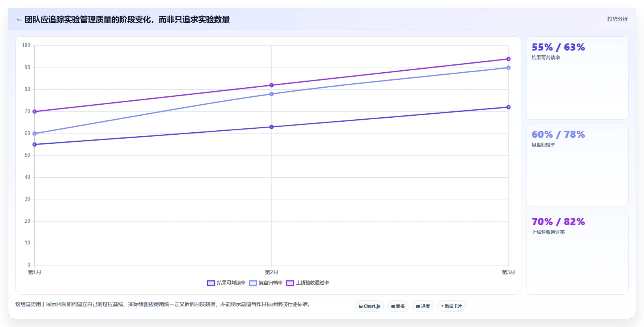644x327 pixels.
Task: Click the Chart.js tag
Action: point(370,306)
